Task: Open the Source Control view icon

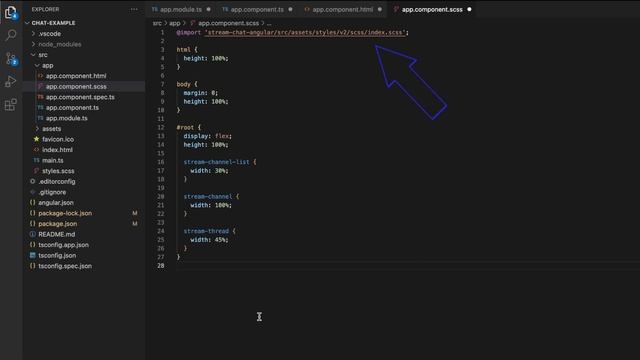Action: [11, 59]
